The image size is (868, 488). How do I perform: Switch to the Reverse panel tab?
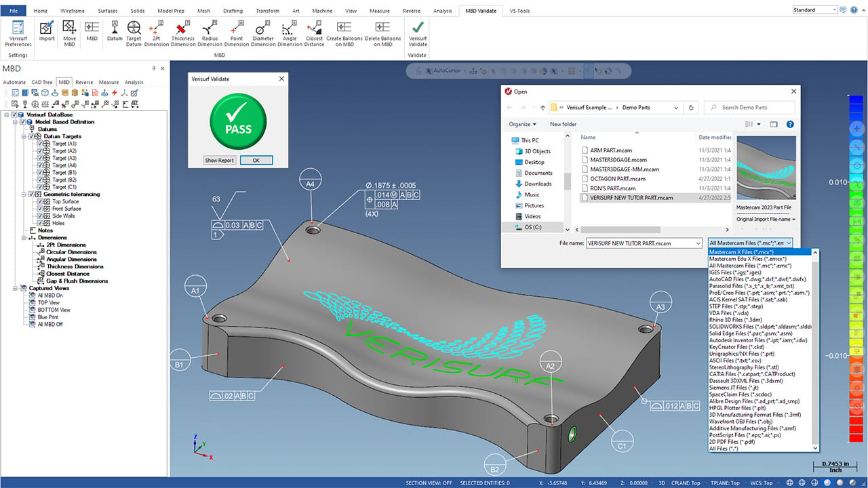pos(84,82)
